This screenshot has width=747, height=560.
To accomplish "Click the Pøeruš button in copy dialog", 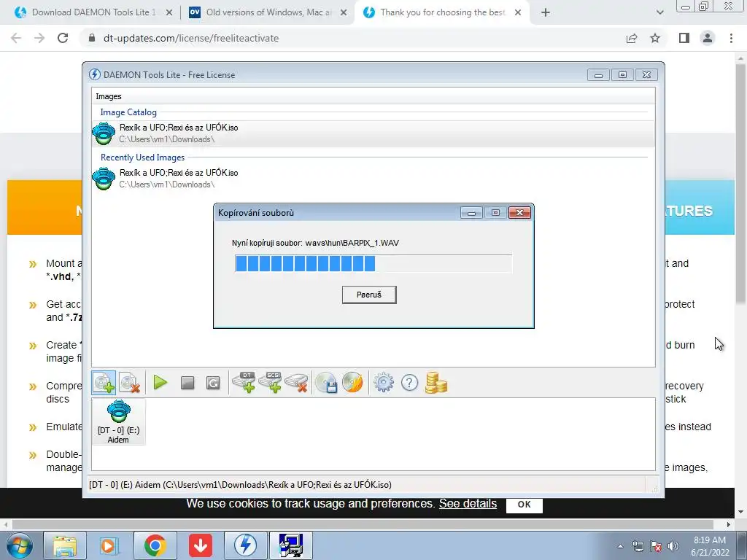I will point(368,295).
